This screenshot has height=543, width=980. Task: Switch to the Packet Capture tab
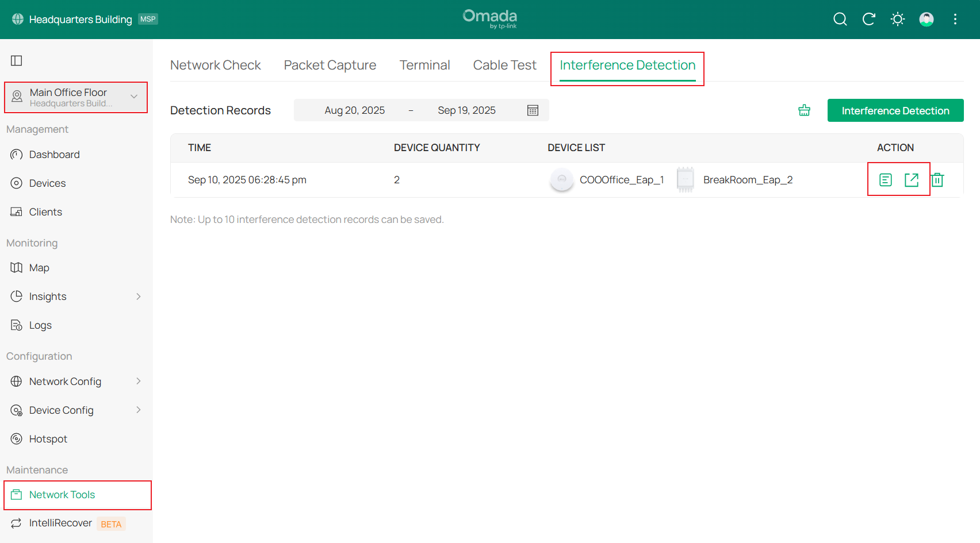pyautogui.click(x=330, y=65)
